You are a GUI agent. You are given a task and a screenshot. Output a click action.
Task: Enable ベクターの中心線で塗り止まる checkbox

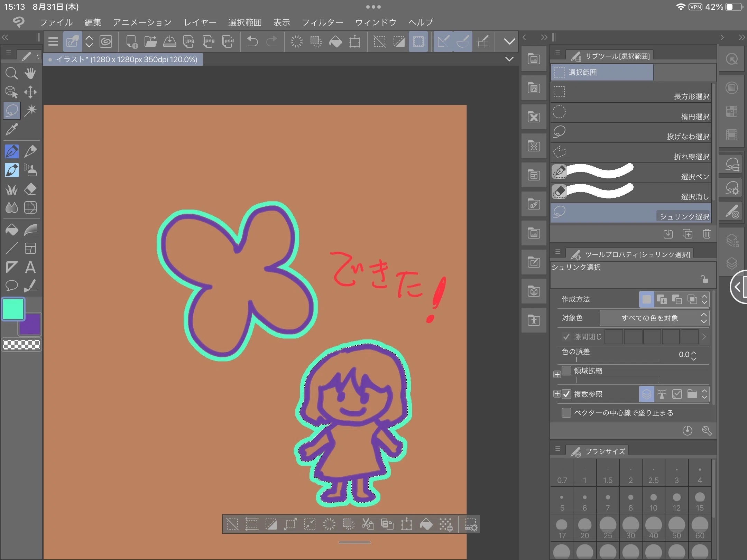tap(566, 413)
